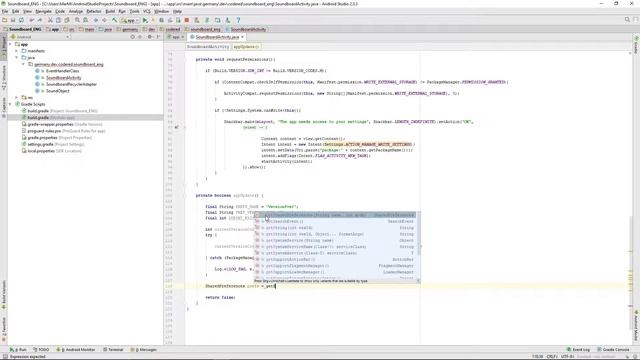
Task: Close the SoundboardActivity.java tab
Action: click(242, 37)
